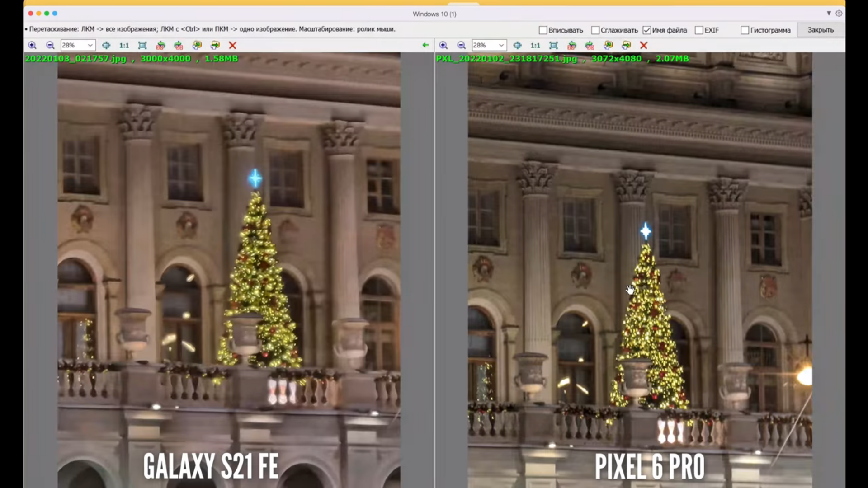Open the left pane 28% zoom dropdown
868x488 pixels.
pyautogui.click(x=90, y=45)
